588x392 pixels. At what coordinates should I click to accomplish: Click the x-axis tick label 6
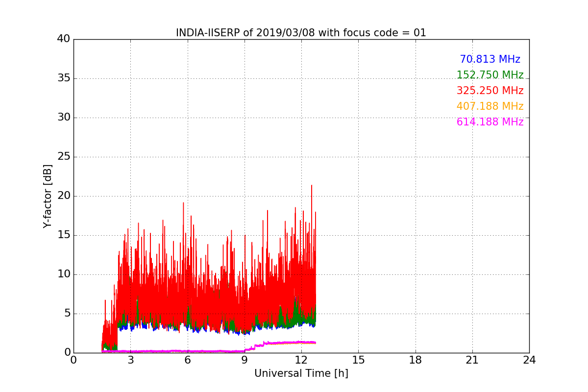[188, 360]
